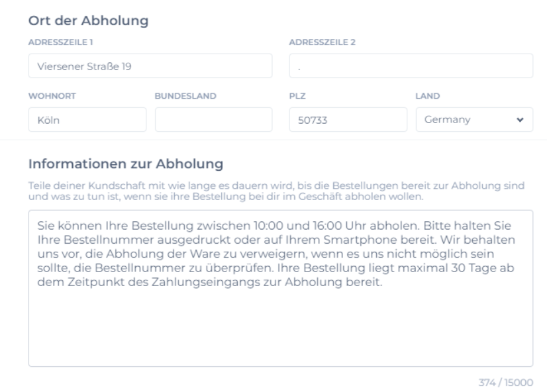
Task: Place cursor after 'Abholung bereit.' in textarea
Action: (x=383, y=282)
